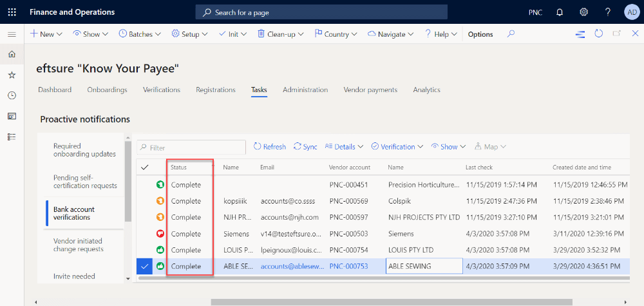The width and height of the screenshot is (644, 306).
Task: Switch to the Onboardings tab
Action: pos(107,90)
